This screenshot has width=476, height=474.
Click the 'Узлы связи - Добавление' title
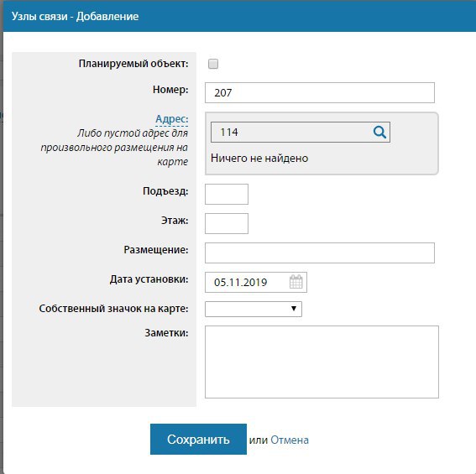tap(75, 16)
